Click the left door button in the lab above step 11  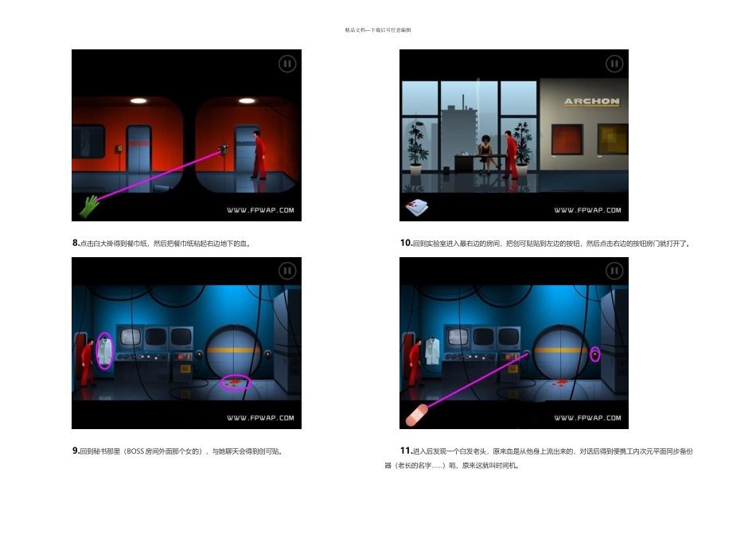click(x=526, y=354)
